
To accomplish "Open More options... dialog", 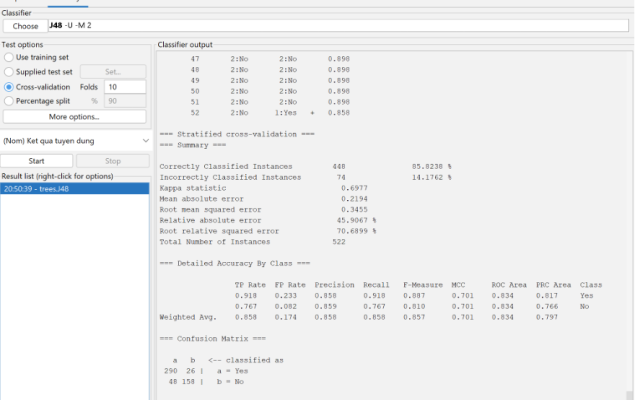I will (74, 117).
